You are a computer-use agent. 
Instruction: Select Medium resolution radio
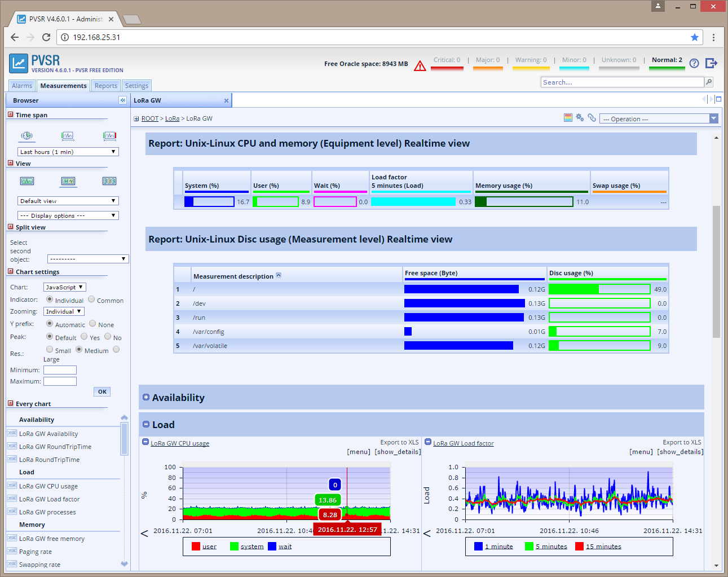point(79,350)
